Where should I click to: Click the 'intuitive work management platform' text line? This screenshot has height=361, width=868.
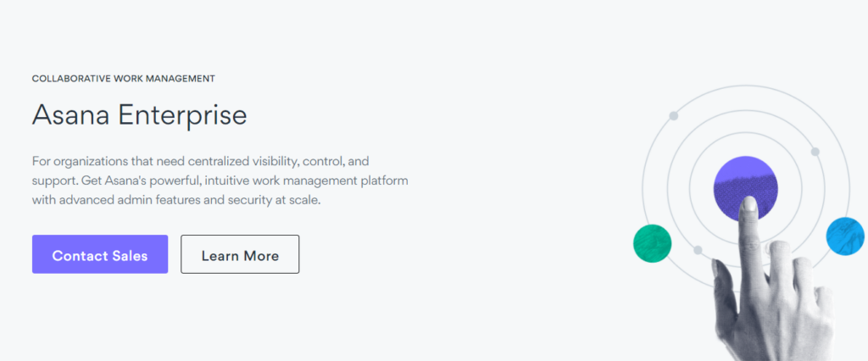220,181
